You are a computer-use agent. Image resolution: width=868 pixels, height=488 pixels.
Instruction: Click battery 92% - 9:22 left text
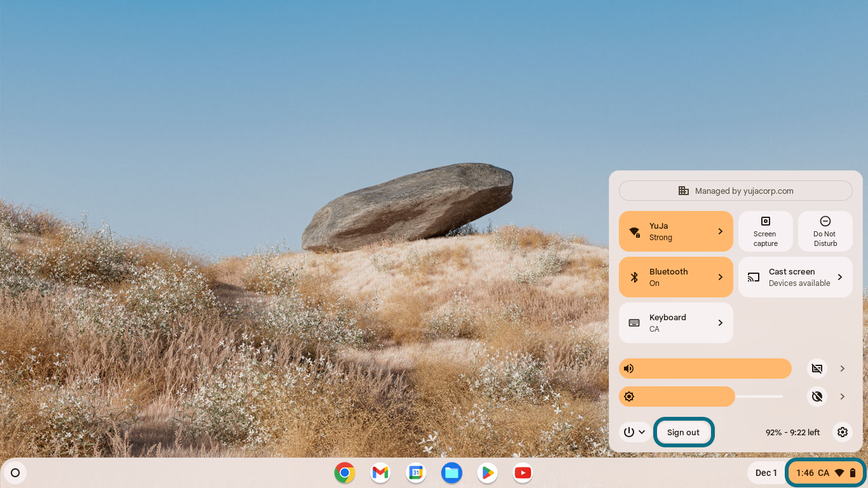792,432
